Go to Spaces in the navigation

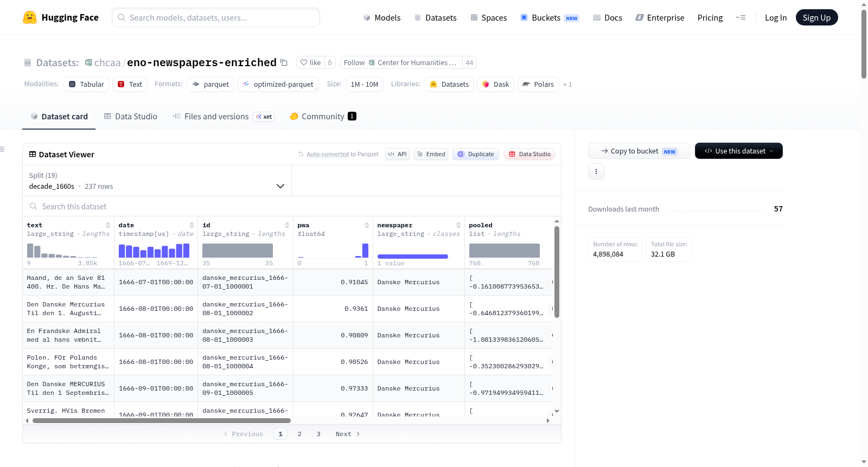coord(489,17)
